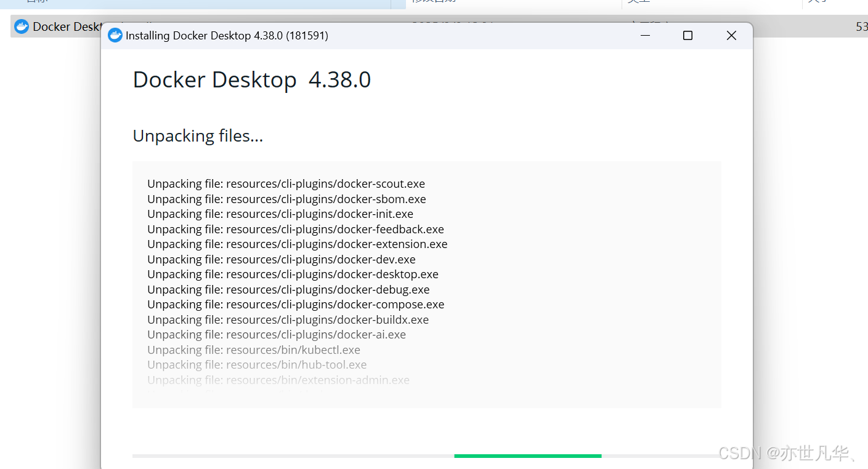Select the extension-admin.exe unpacking line
The width and height of the screenshot is (868, 469).
278,380
